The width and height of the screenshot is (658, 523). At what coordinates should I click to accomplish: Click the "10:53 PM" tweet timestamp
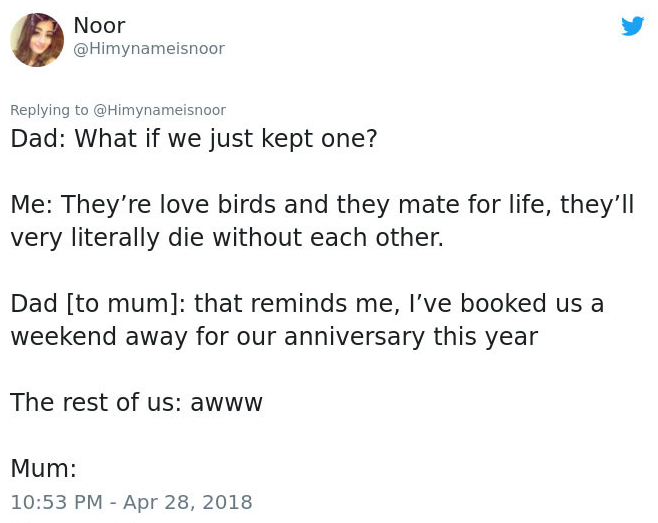56,502
